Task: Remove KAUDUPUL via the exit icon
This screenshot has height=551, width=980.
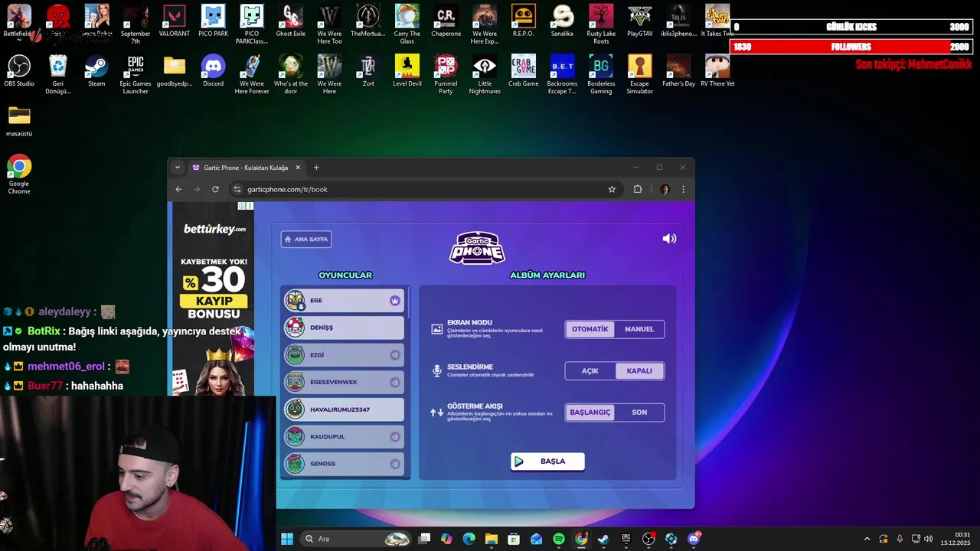Action: point(395,437)
